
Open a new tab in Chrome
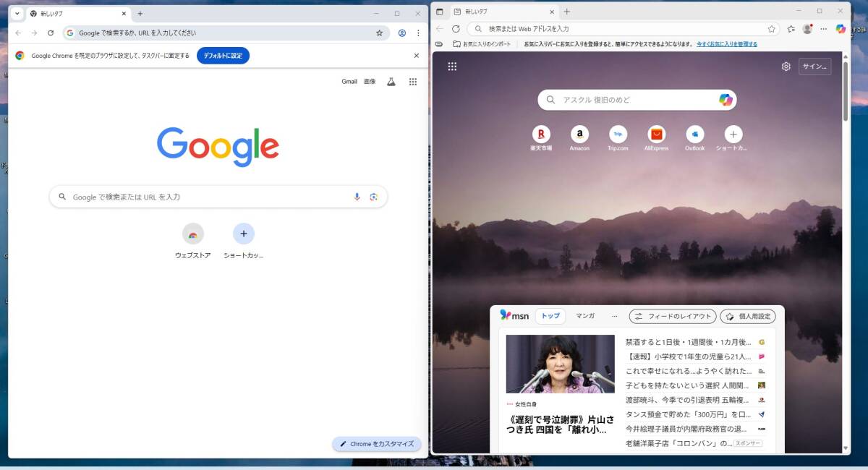click(140, 14)
